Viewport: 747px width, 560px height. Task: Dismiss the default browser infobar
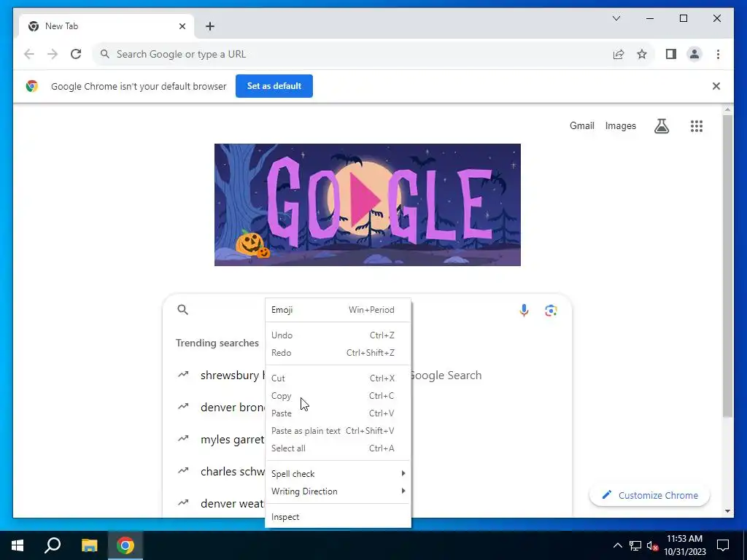716,86
